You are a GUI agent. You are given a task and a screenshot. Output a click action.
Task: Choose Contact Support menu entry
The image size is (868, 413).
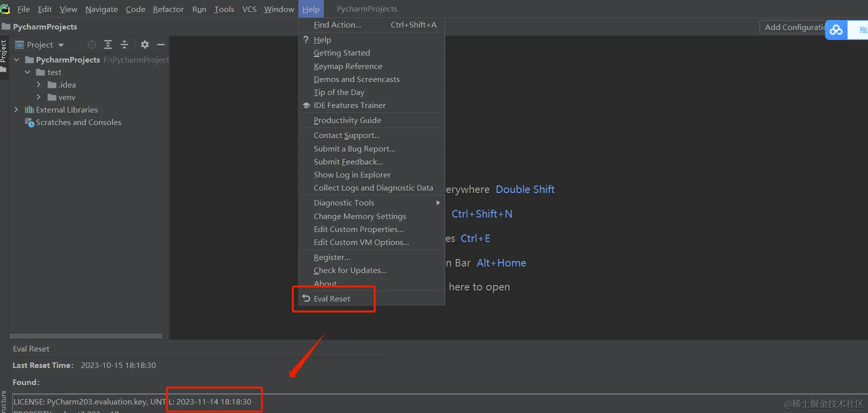371,135
